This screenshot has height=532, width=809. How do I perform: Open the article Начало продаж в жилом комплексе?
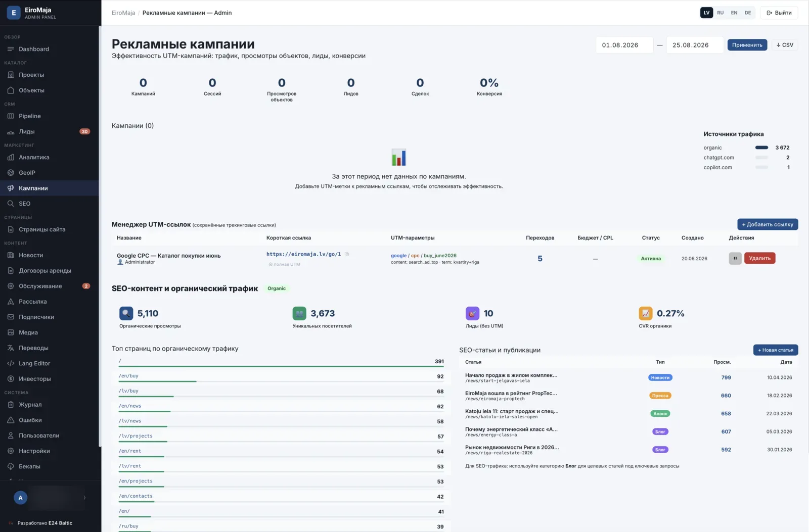click(511, 375)
